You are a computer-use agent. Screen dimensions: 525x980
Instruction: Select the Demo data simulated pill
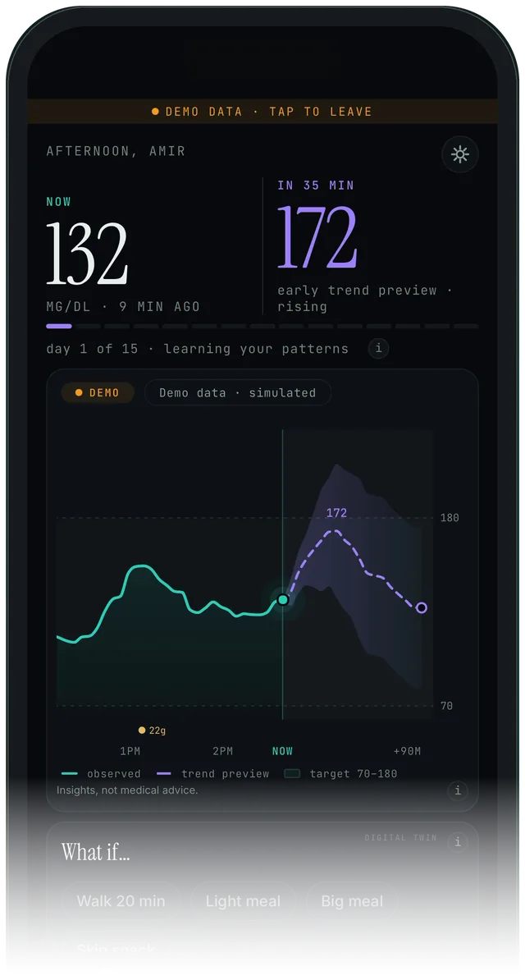238,392
